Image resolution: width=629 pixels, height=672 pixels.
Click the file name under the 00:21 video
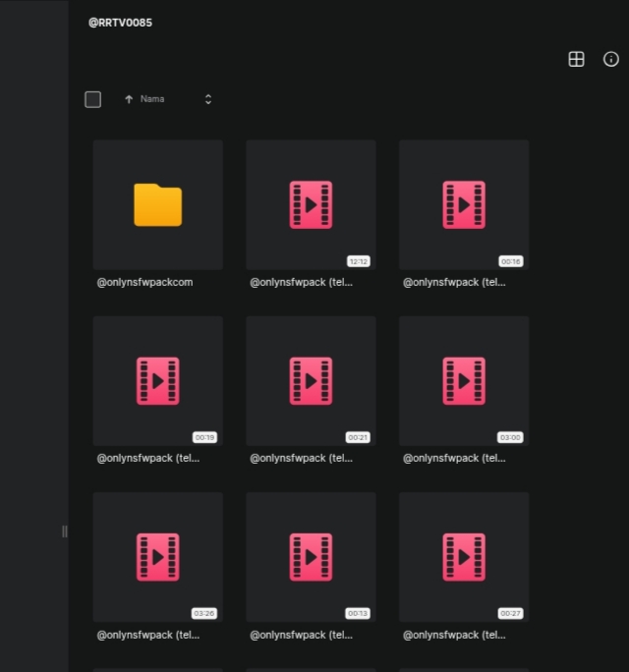[301, 459]
